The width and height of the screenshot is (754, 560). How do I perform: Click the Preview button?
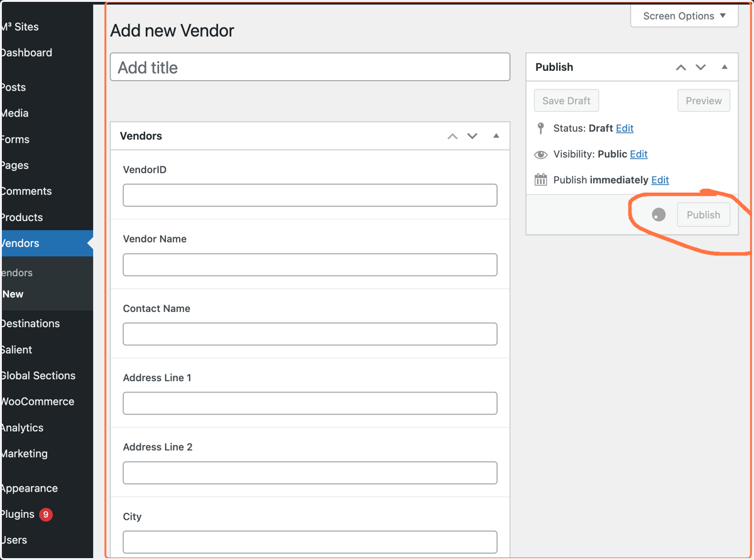click(x=704, y=100)
